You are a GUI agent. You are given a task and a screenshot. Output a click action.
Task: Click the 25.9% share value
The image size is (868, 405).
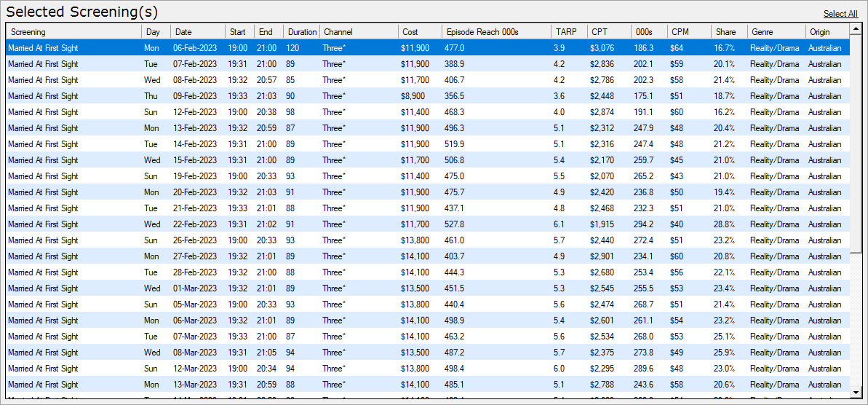coord(725,353)
